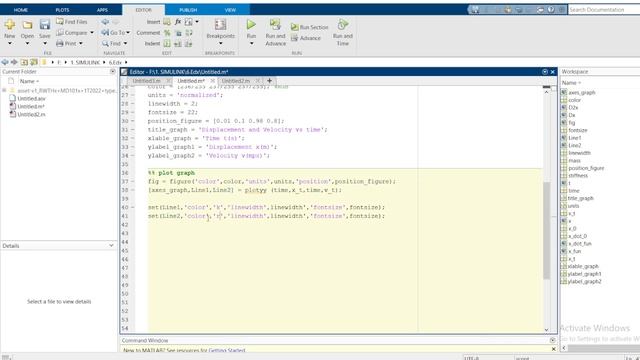Click the Getting Started link in Command Window
Screen dimensions: 640x360
coord(227,350)
